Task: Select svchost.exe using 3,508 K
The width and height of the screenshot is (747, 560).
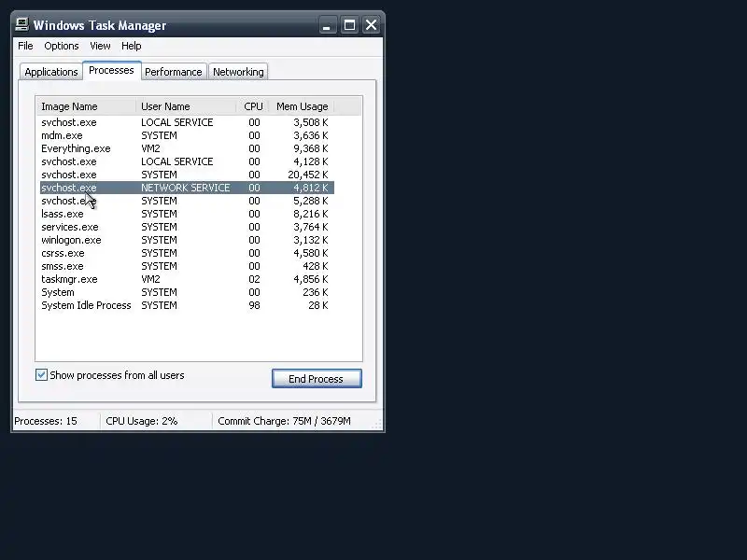Action: click(187, 122)
